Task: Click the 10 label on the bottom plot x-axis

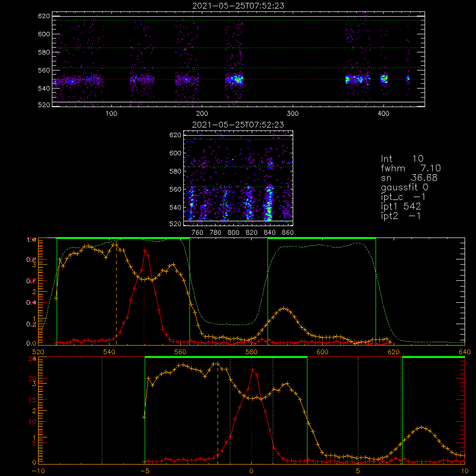Action: 465,471
